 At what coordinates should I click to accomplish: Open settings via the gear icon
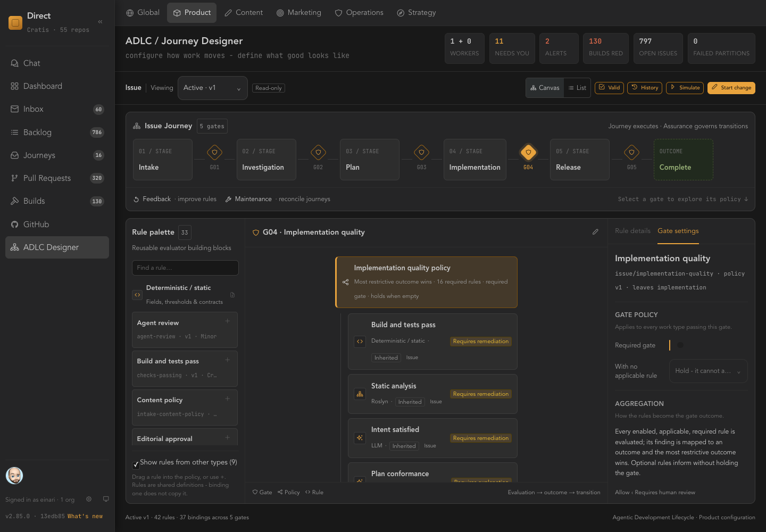89,499
